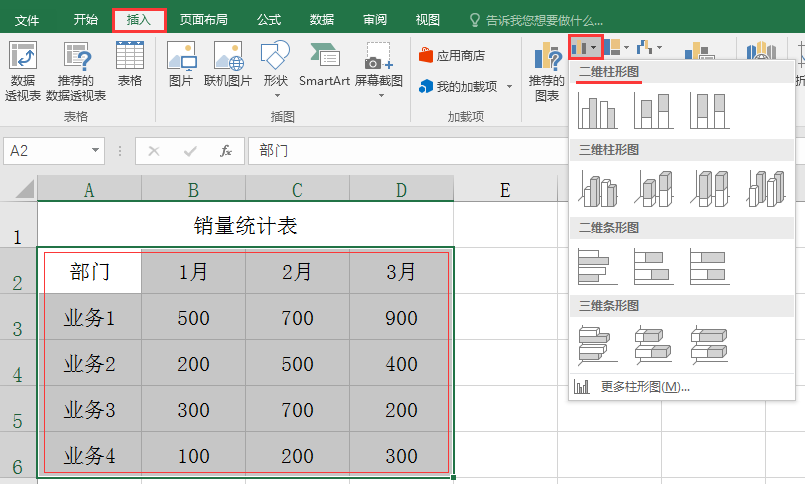Screen dimensions: 805x484
Task: Confirm the formula entry (checkmark)
Action: tap(190, 151)
